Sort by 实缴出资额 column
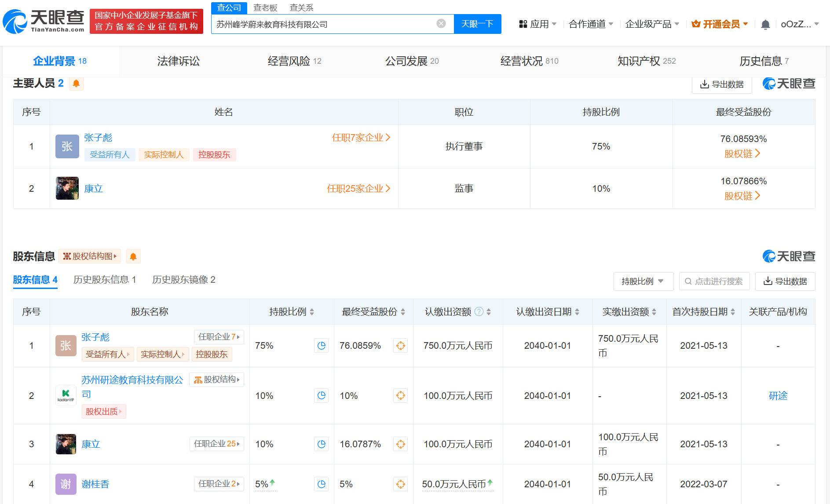 [x=654, y=312]
